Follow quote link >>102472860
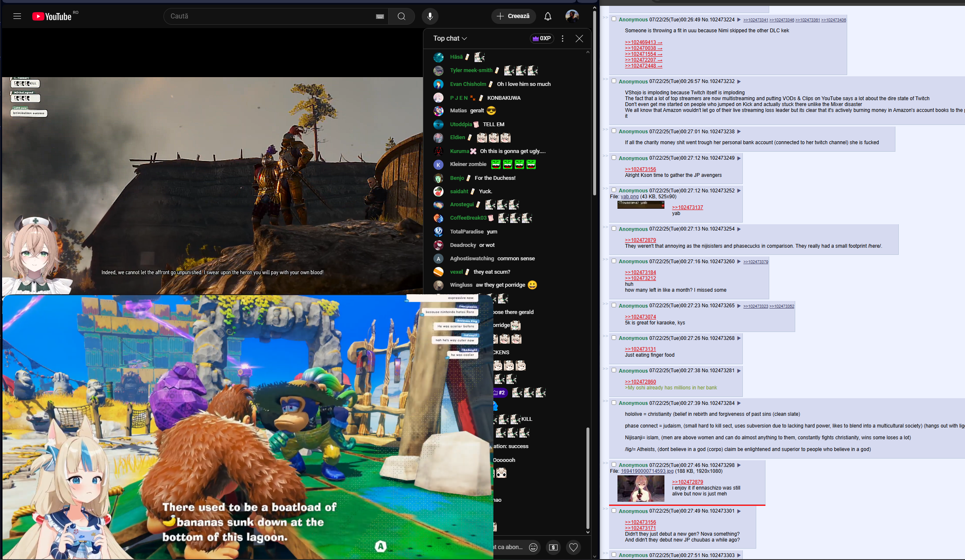965x560 pixels. [x=641, y=382]
